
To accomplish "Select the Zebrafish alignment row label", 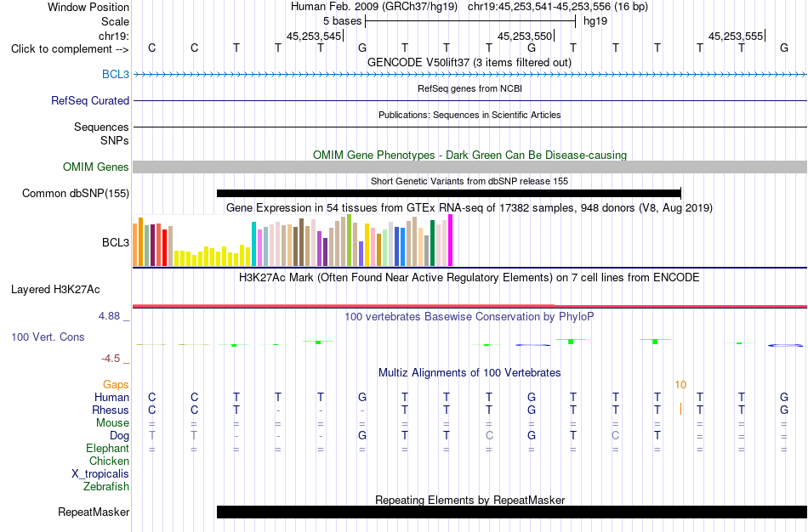I will (106, 486).
